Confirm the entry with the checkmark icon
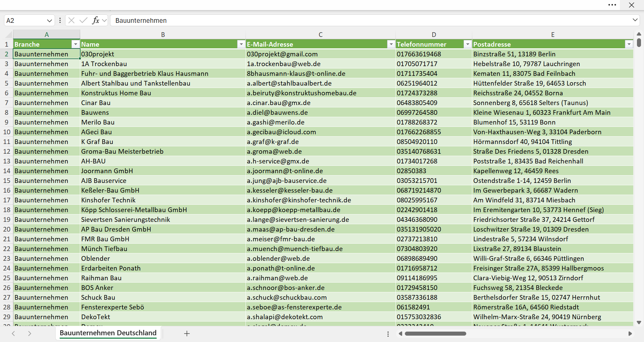Image resolution: width=644 pixels, height=342 pixels. coord(83,20)
